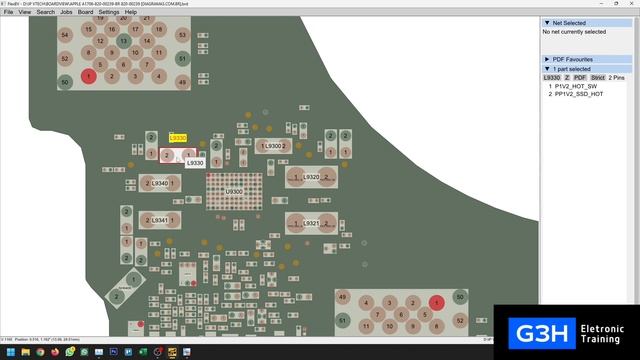640x360 pixels.
Task: Click green pin 51 of upper connector
Action: [182, 59]
